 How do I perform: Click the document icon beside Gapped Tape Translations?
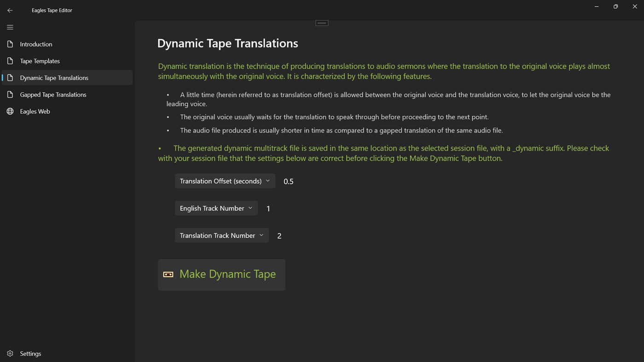pyautogui.click(x=10, y=94)
